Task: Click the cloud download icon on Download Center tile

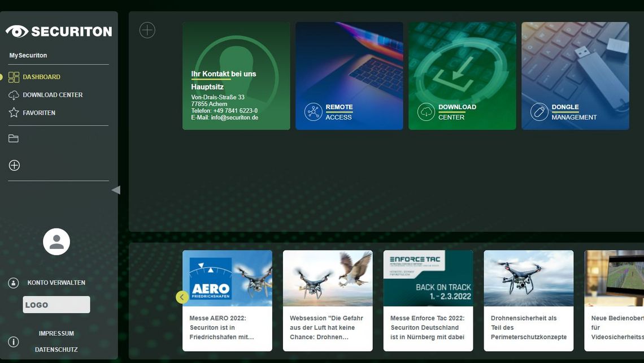Action: (426, 112)
